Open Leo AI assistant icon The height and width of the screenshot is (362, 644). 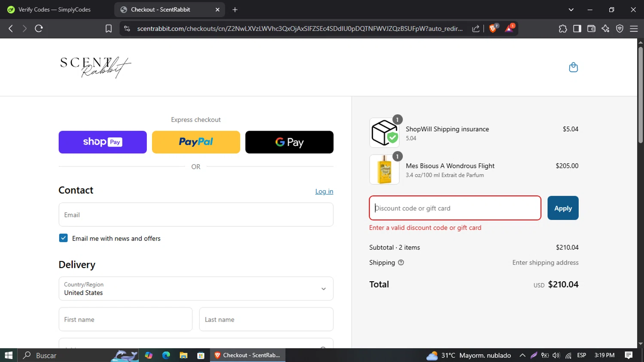(605, 28)
